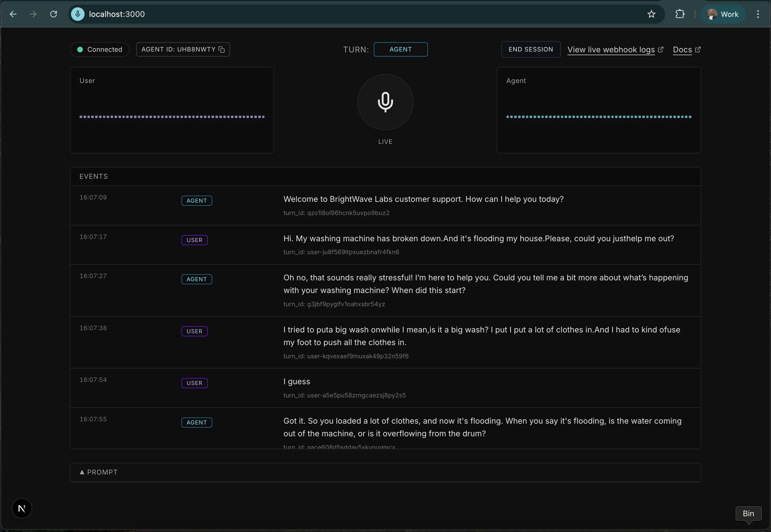Click the Connected status pill
771x532 pixels.
[99, 49]
